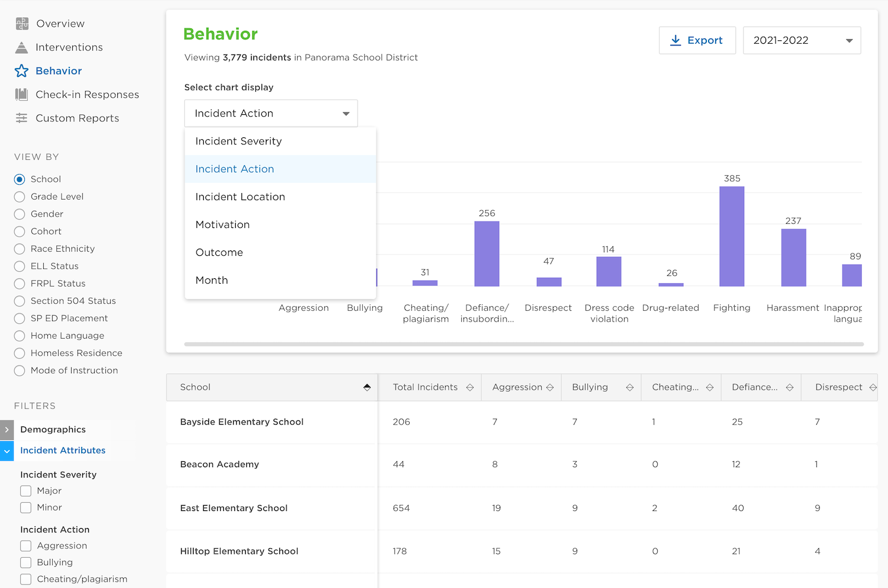The width and height of the screenshot is (888, 588).
Task: Click the Defiance bar showing 256
Action: pyautogui.click(x=487, y=254)
